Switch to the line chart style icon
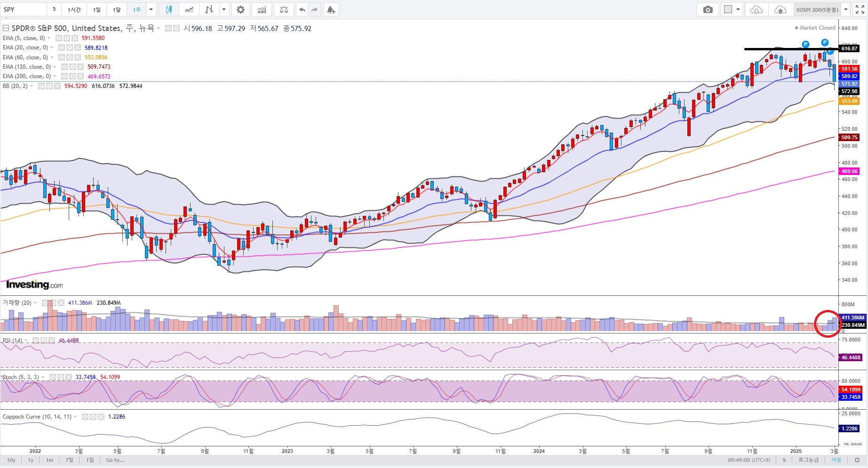868x468 pixels. [189, 9]
